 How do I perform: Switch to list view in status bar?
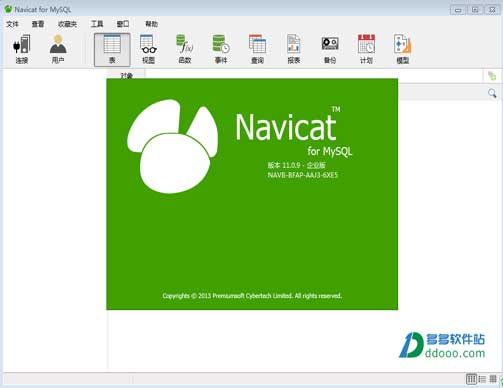coord(482,379)
